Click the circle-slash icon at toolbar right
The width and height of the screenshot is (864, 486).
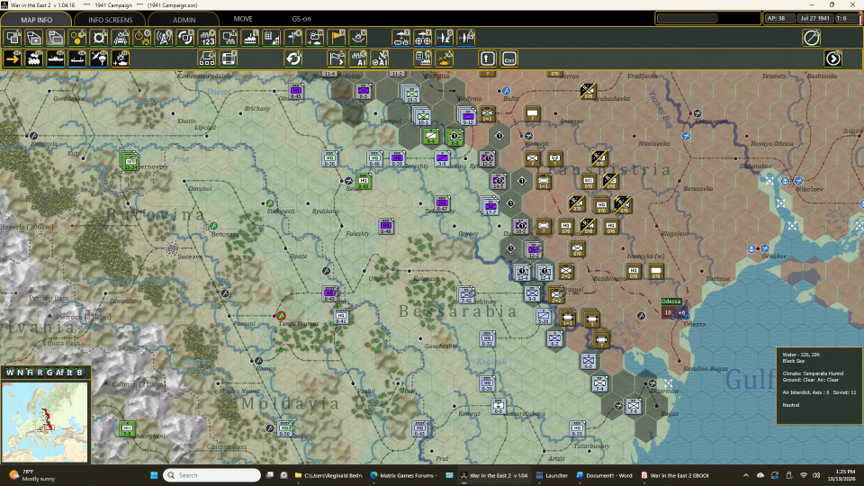[812, 38]
